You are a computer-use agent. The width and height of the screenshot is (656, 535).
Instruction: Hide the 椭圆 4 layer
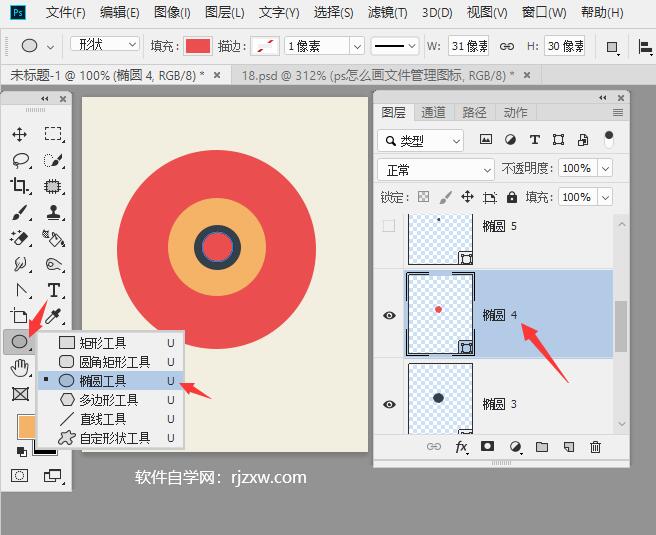click(x=389, y=315)
